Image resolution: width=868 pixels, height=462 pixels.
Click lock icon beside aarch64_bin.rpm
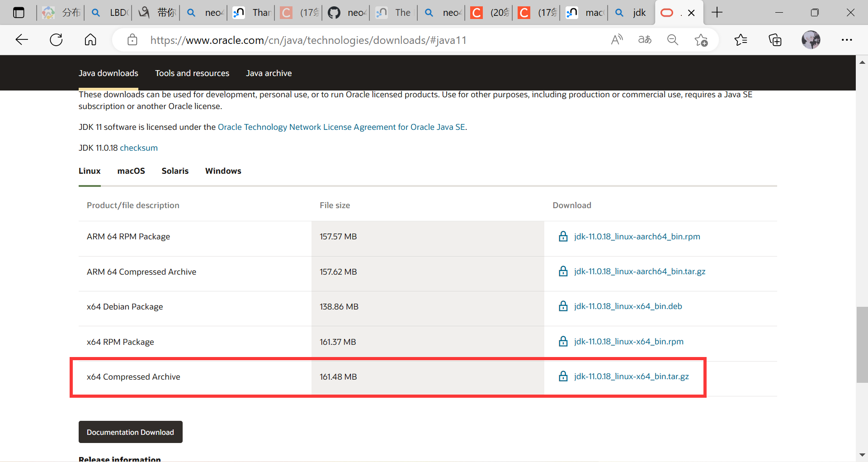click(x=563, y=236)
